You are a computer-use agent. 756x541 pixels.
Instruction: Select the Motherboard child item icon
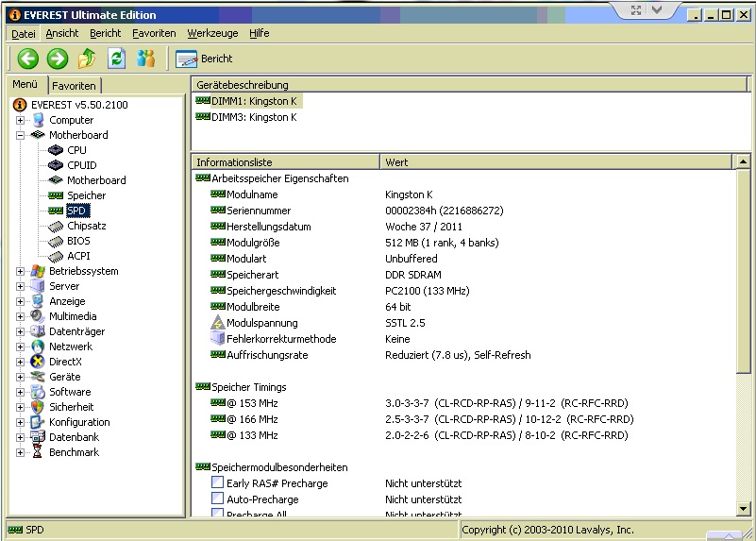[x=56, y=179]
